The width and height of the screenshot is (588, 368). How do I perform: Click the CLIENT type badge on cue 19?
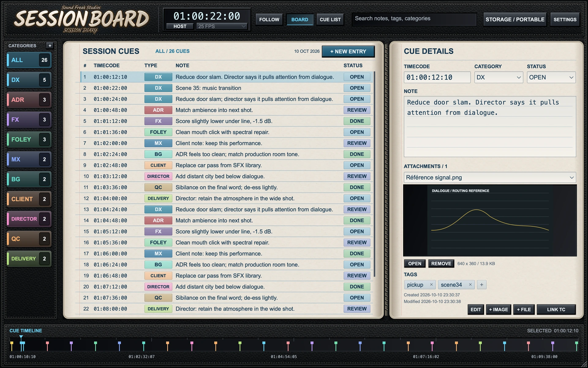pos(158,276)
